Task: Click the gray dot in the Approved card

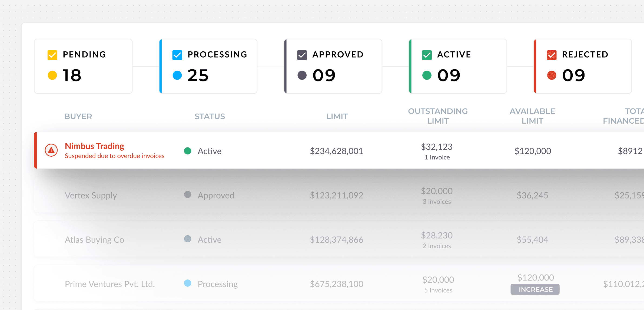Action: click(x=302, y=75)
